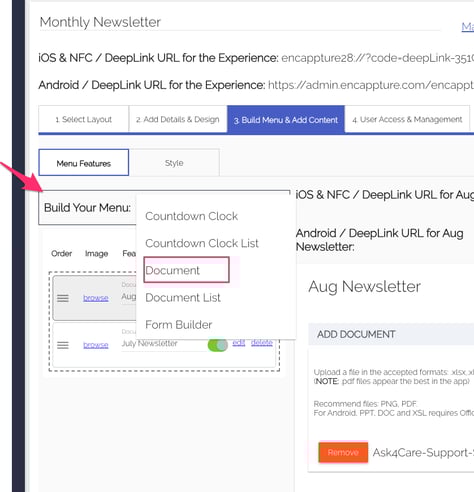The width and height of the screenshot is (474, 492).
Task: Select Document List from the feature list
Action: click(x=183, y=298)
